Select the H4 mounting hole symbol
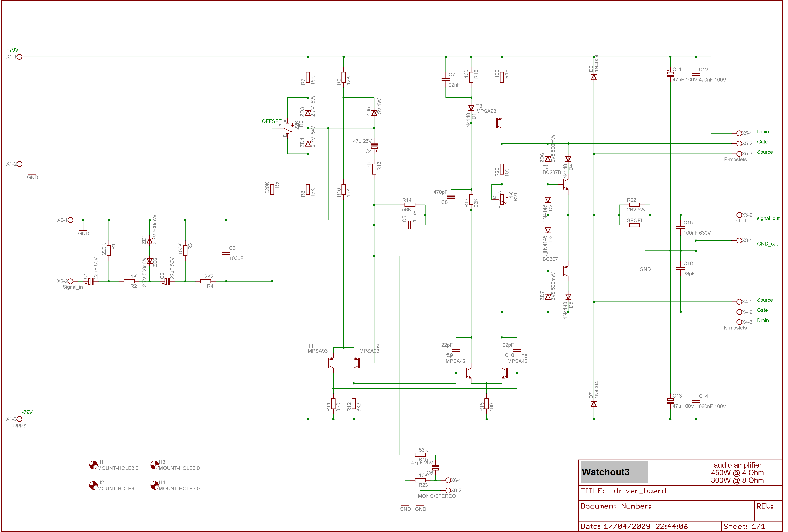 click(x=154, y=485)
